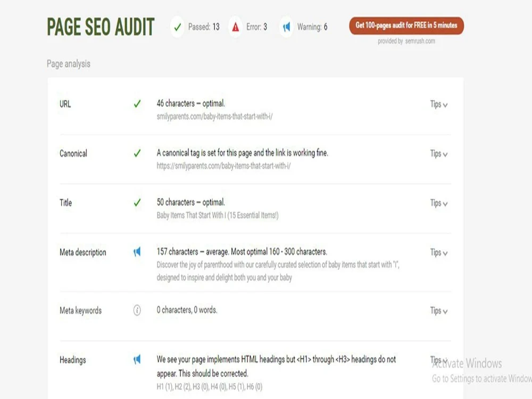This screenshot has height=399, width=532.
Task: Show Tips for Meta keywords
Action: pos(439,311)
